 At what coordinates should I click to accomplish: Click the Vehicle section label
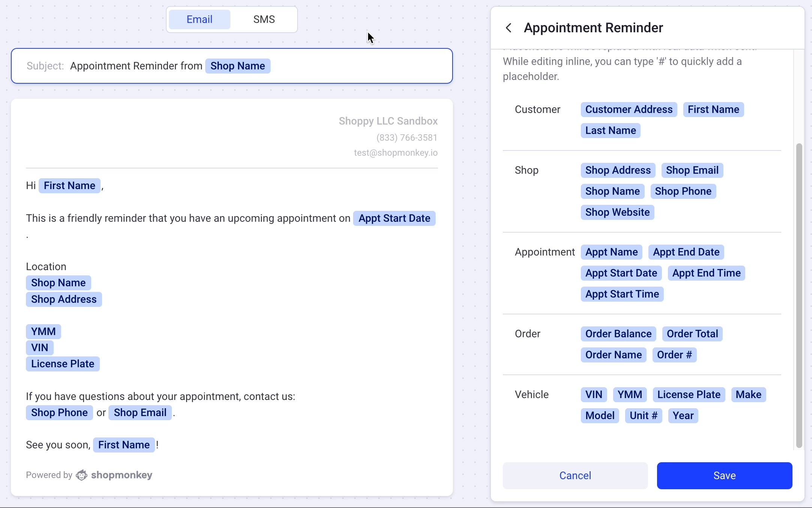[x=532, y=395]
